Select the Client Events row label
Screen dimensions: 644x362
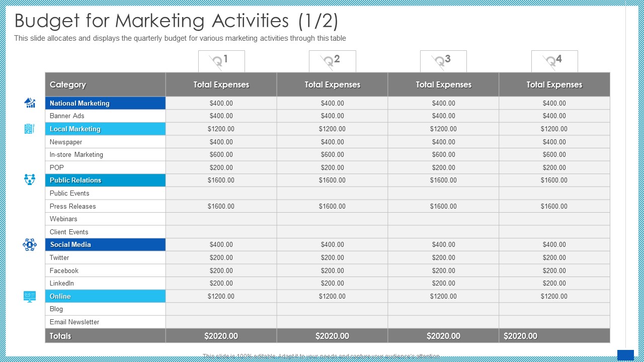(x=106, y=232)
